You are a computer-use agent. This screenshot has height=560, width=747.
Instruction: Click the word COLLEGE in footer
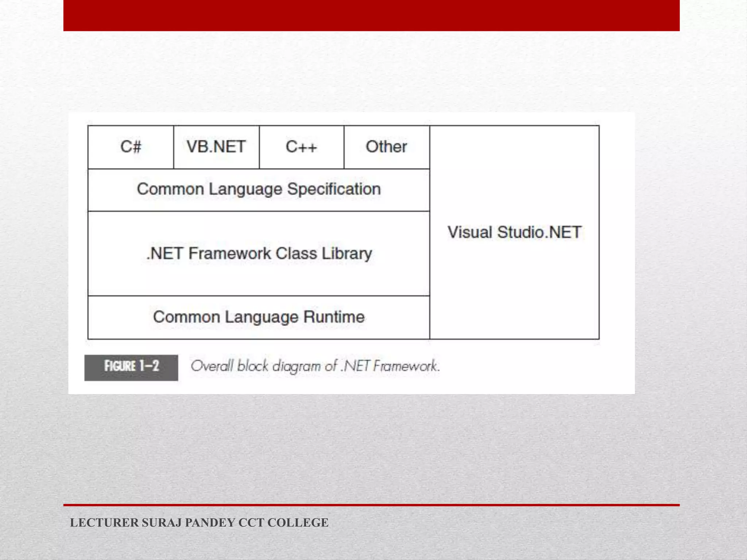click(298, 522)
